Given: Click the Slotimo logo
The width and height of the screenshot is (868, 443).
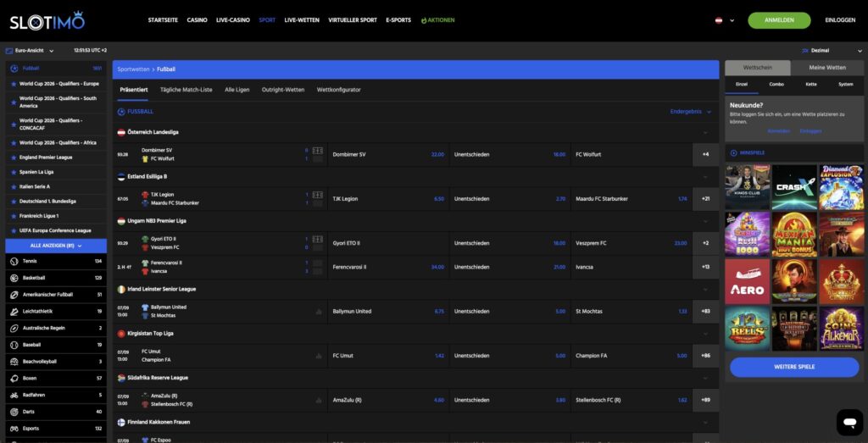Looking at the screenshot, I should click(47, 20).
